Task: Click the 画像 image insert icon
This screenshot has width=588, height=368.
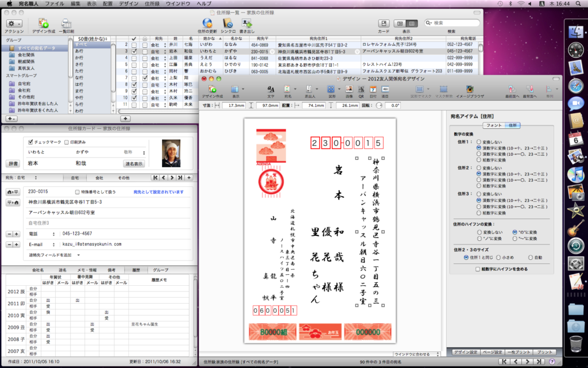Action: tap(349, 90)
